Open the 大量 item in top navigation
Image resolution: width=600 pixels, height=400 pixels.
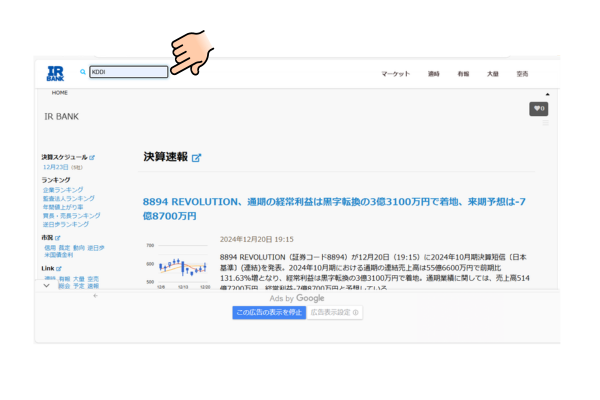pos(492,74)
